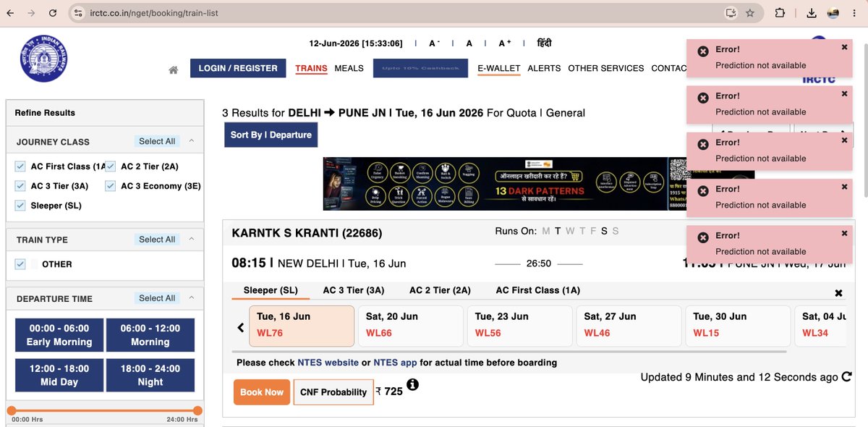Click Sort By Departure button
The image size is (868, 427).
271,135
